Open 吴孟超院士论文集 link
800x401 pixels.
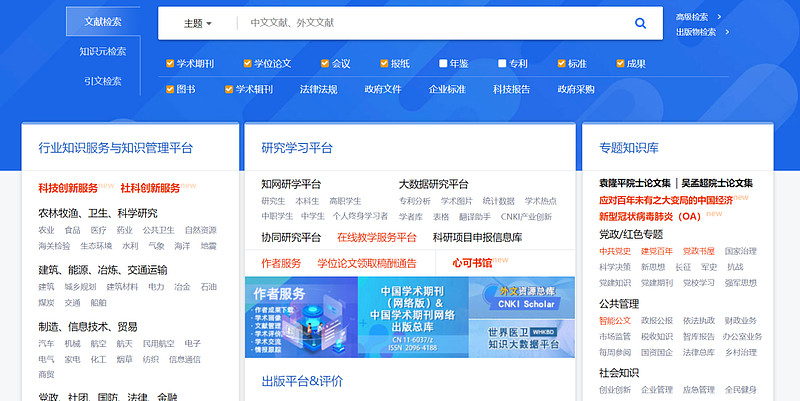(717, 183)
